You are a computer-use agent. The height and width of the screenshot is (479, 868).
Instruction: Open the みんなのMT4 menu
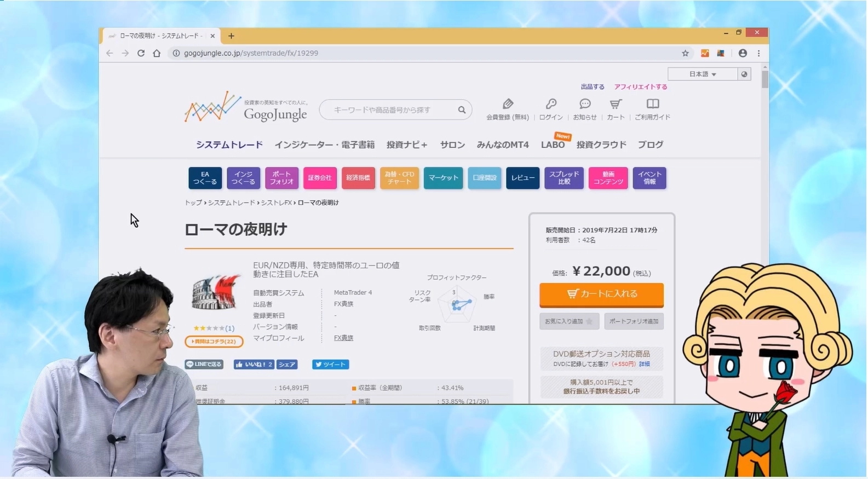pos(503,145)
